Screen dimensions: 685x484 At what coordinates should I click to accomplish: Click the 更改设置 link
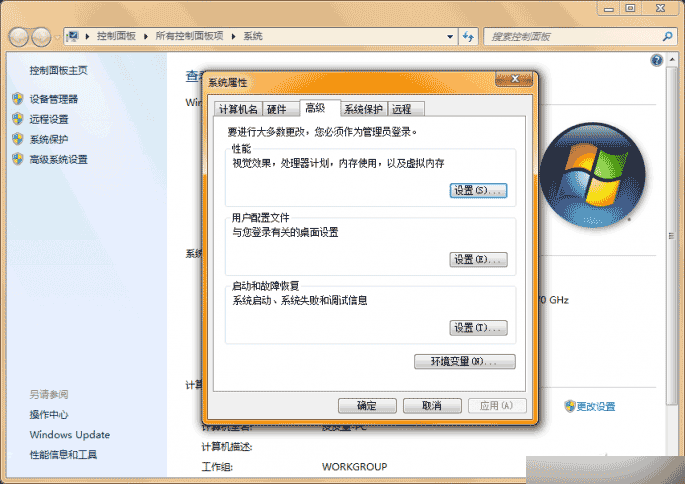click(596, 407)
